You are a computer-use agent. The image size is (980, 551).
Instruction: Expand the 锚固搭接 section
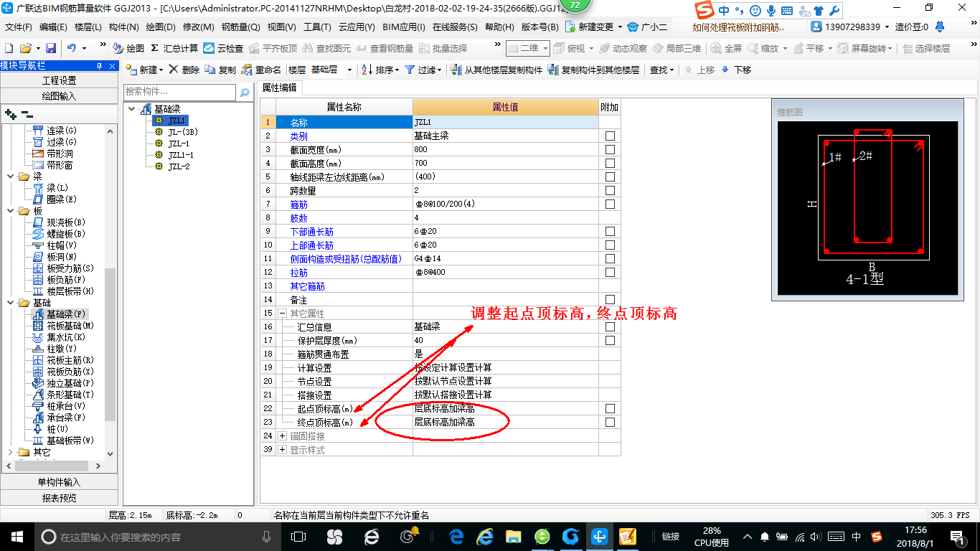(x=282, y=435)
